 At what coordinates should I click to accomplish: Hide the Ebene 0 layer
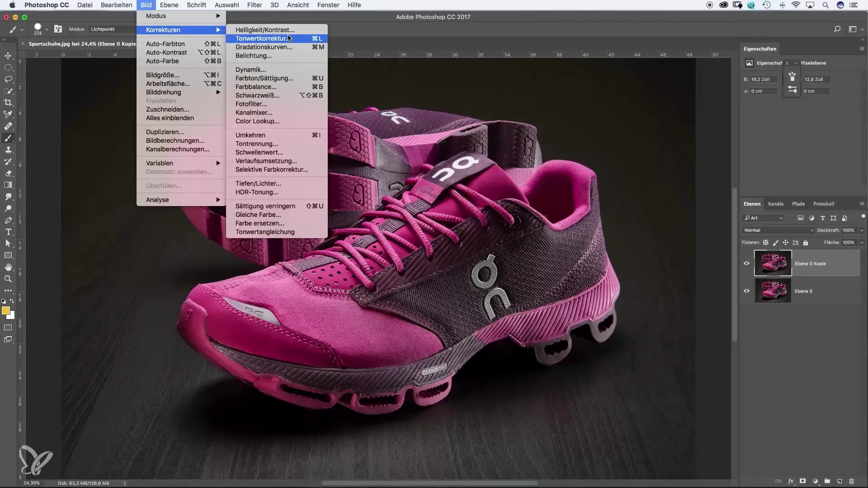coord(746,291)
